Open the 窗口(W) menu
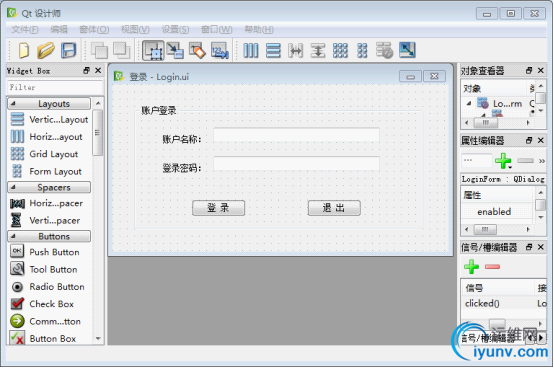Image resolution: width=554 pixels, height=368 pixels. click(x=217, y=29)
